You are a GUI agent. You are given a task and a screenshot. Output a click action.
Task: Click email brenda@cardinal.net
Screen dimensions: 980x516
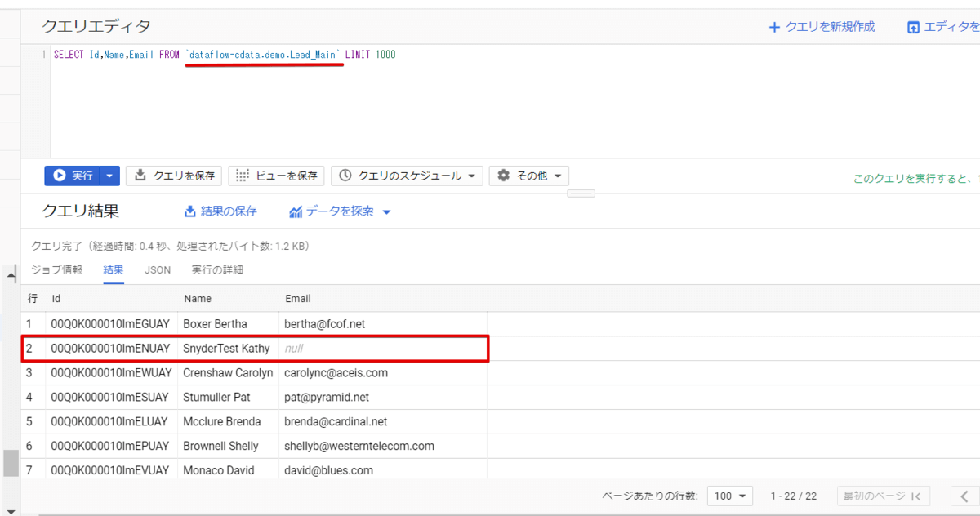point(336,422)
